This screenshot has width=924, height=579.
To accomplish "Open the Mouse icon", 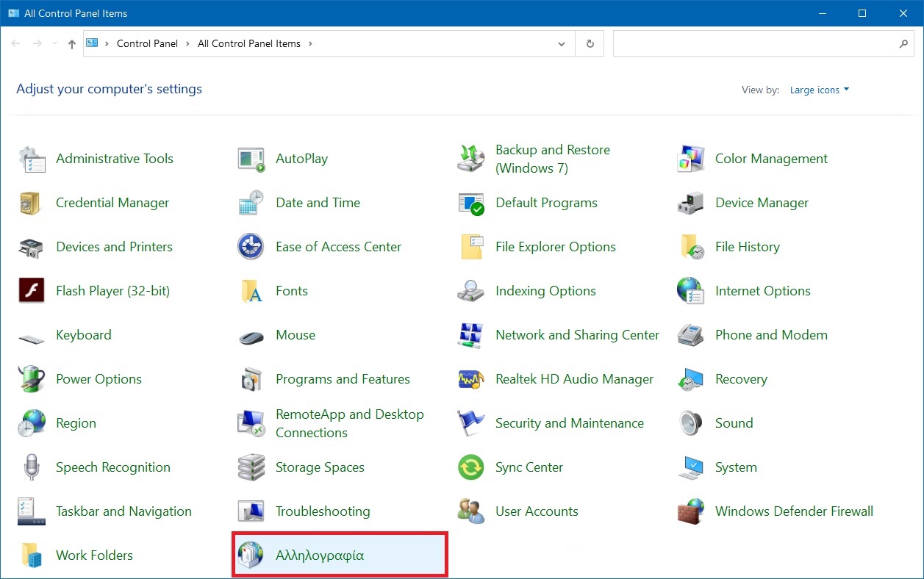I will click(251, 337).
